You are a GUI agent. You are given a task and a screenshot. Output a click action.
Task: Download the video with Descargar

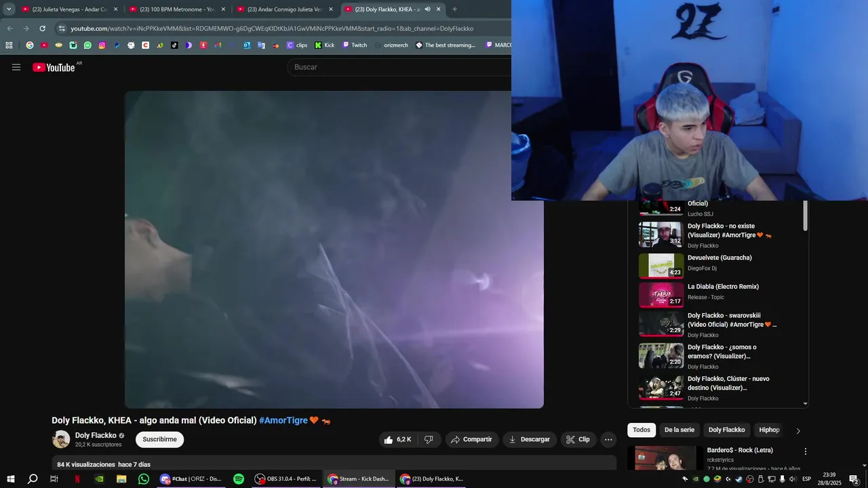tap(530, 439)
